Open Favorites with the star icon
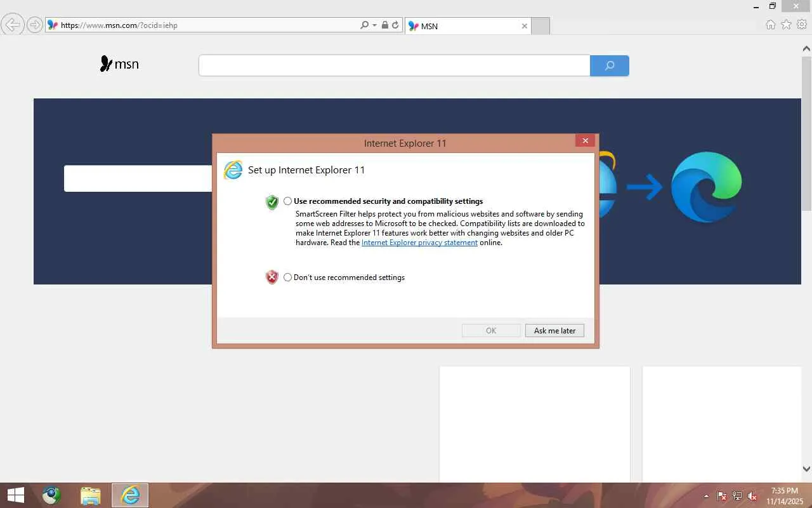Viewport: 812px width, 508px height. [x=787, y=25]
